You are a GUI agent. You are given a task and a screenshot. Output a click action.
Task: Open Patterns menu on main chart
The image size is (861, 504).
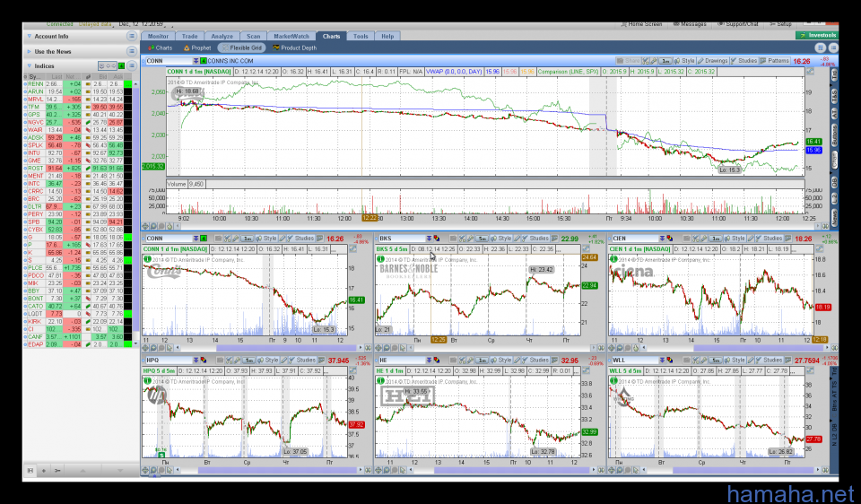775,61
